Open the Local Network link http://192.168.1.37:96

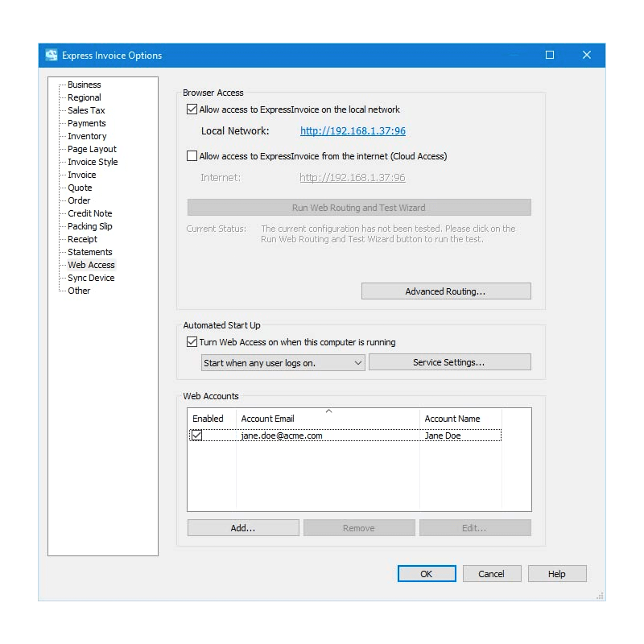tap(353, 131)
